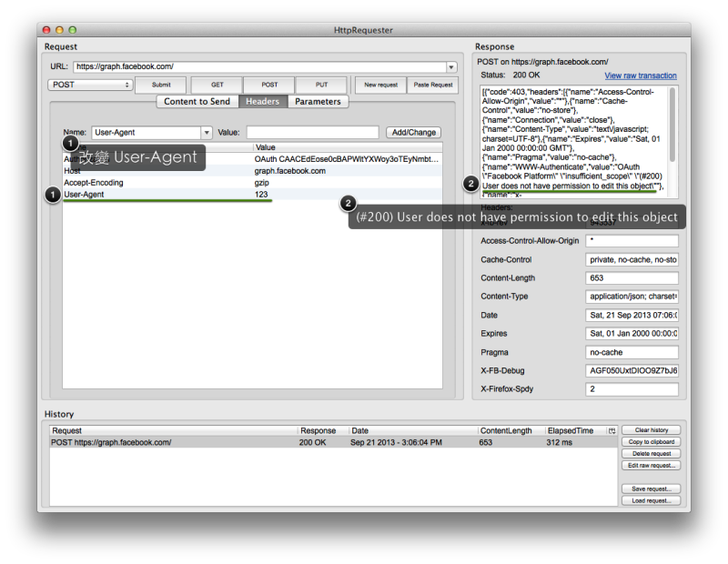Focus the header Value input field
The image size is (728, 564).
[x=312, y=132]
